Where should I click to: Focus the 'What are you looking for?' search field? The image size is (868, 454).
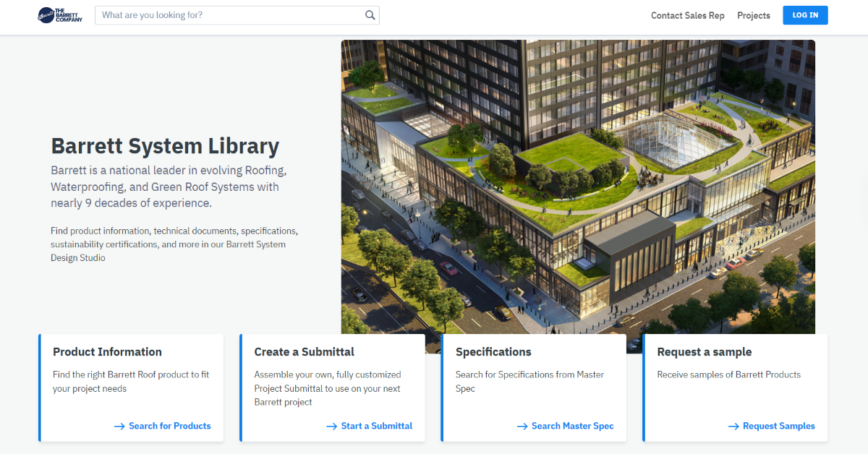tap(231, 15)
